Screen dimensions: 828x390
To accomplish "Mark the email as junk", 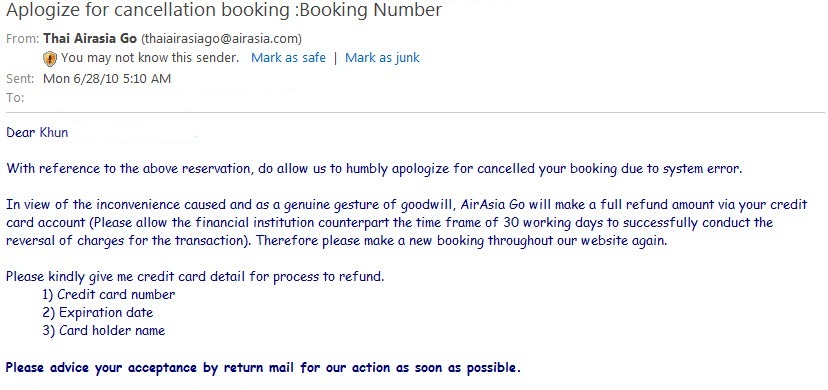I will pyautogui.click(x=382, y=58).
